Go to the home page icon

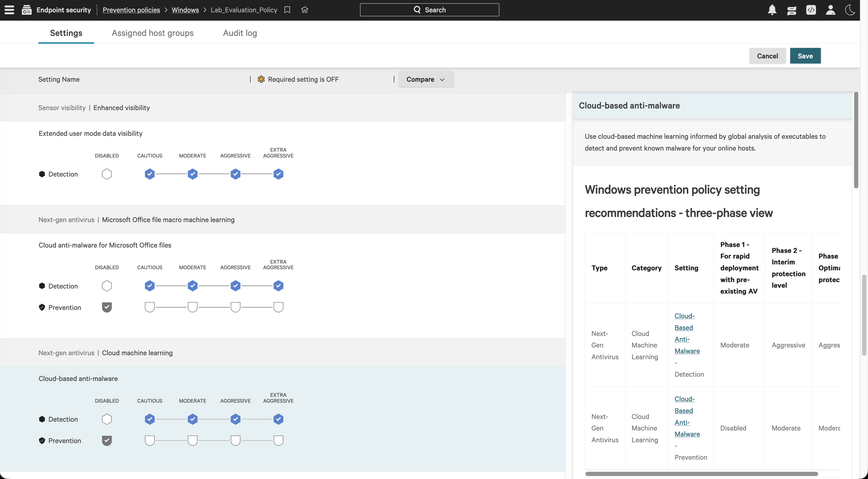click(305, 10)
